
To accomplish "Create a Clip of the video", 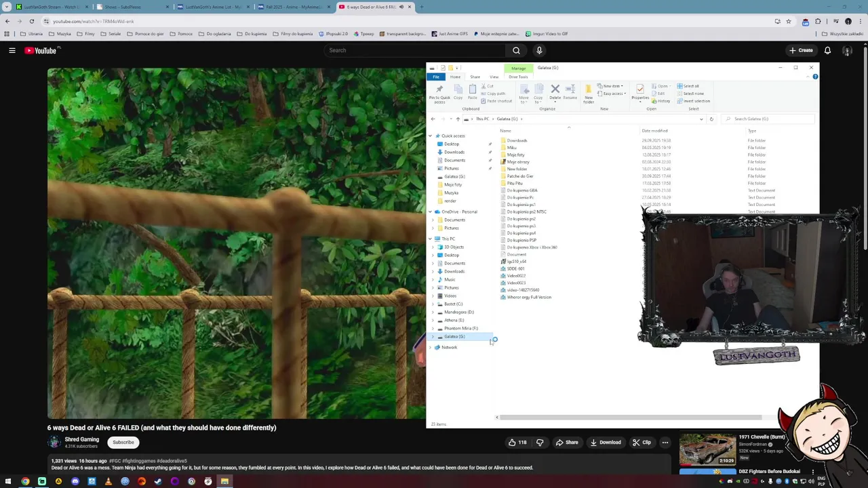I will pyautogui.click(x=642, y=443).
